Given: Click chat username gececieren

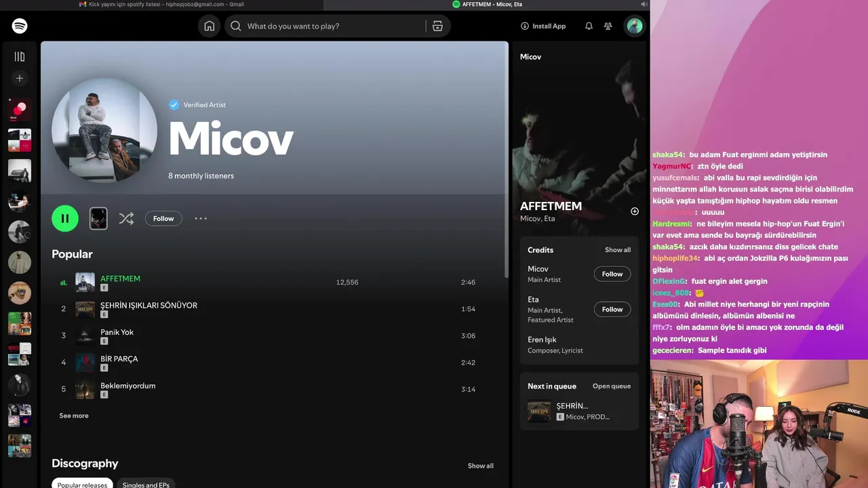Looking at the screenshot, I should click(673, 350).
